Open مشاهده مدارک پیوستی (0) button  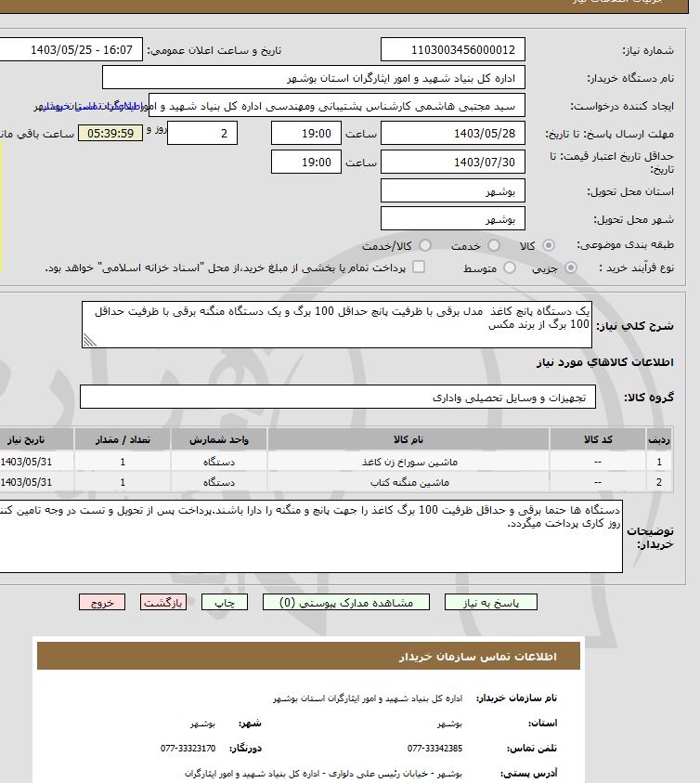tap(346, 602)
